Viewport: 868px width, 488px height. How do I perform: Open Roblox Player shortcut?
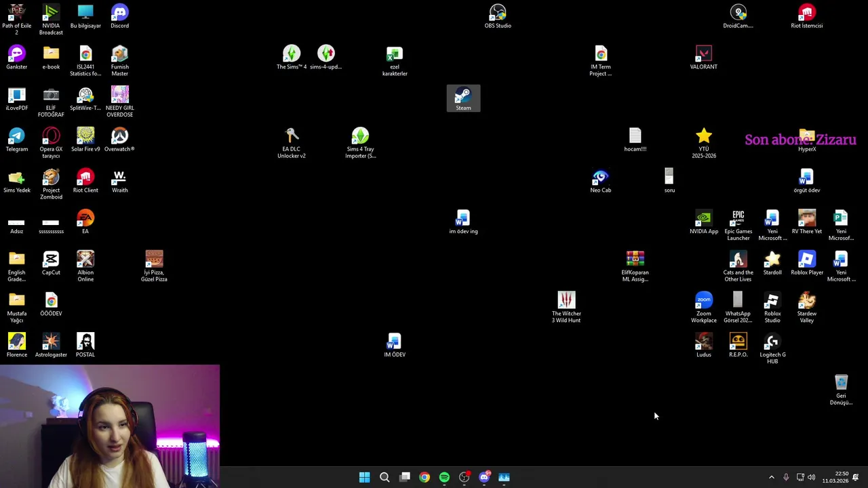coord(806,264)
